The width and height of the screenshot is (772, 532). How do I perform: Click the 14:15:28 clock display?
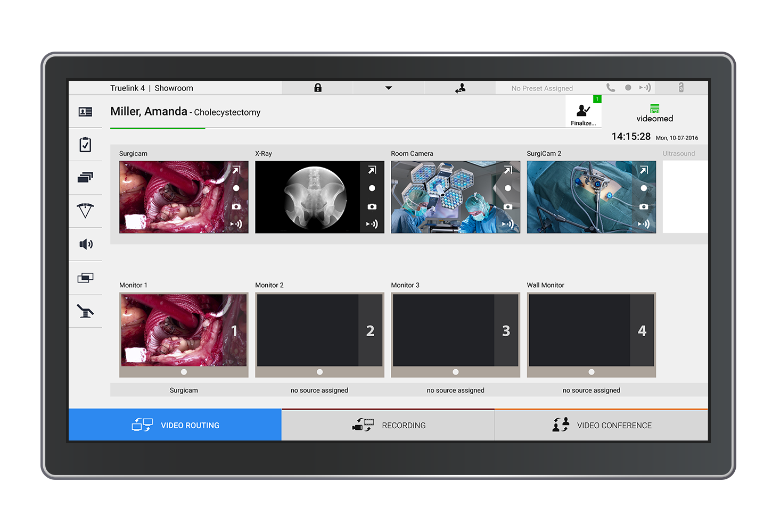(631, 137)
